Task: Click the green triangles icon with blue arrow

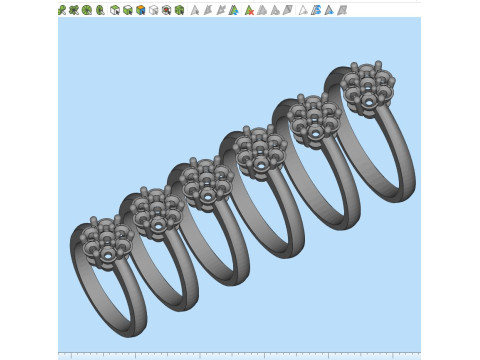Action: tap(234, 10)
